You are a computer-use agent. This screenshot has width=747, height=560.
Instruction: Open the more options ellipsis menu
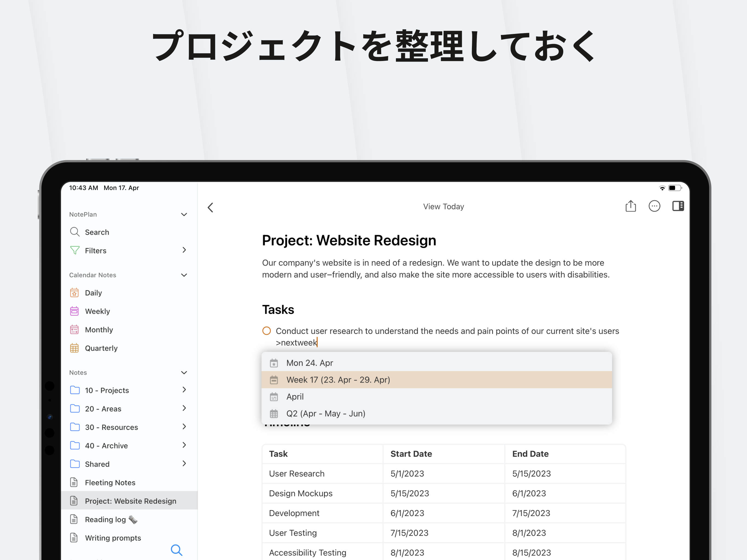click(654, 206)
